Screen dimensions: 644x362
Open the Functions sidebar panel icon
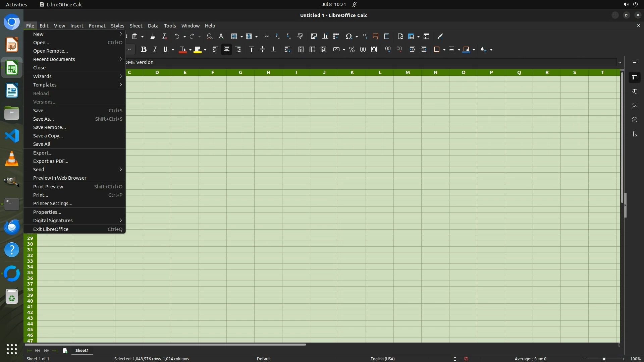634,134
